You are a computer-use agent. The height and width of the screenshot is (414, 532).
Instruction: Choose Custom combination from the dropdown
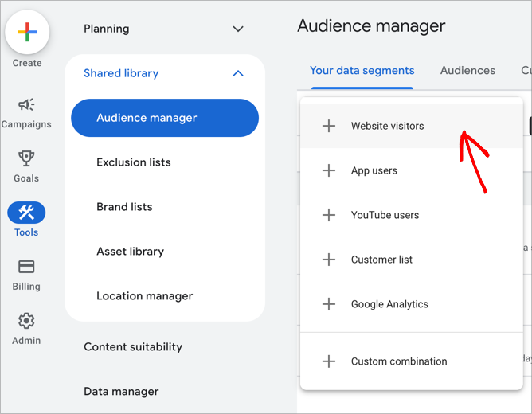pos(411,361)
